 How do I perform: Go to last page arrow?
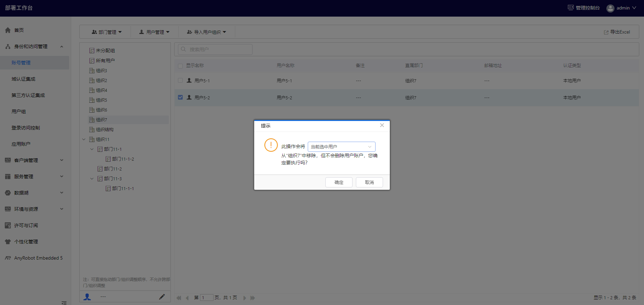(253, 298)
